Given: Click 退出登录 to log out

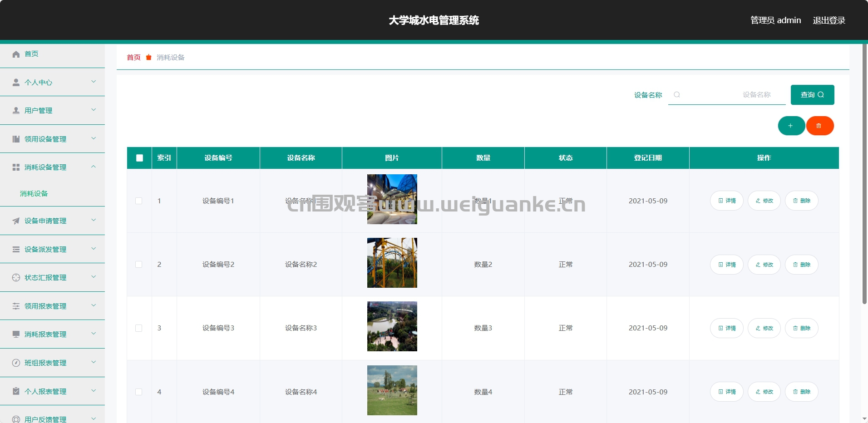Looking at the screenshot, I should [829, 20].
